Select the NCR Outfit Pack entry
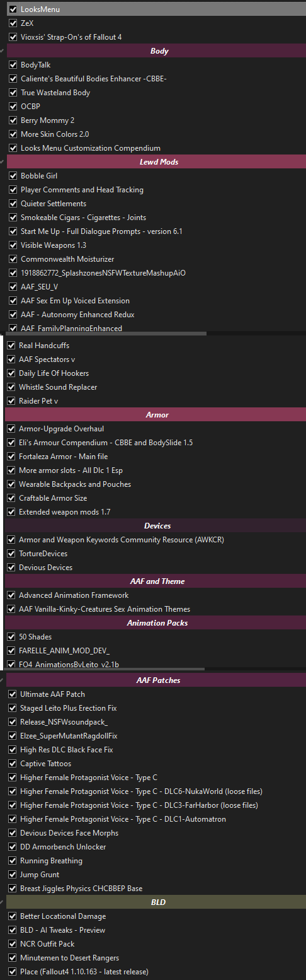The width and height of the screenshot is (306, 980). point(47,944)
